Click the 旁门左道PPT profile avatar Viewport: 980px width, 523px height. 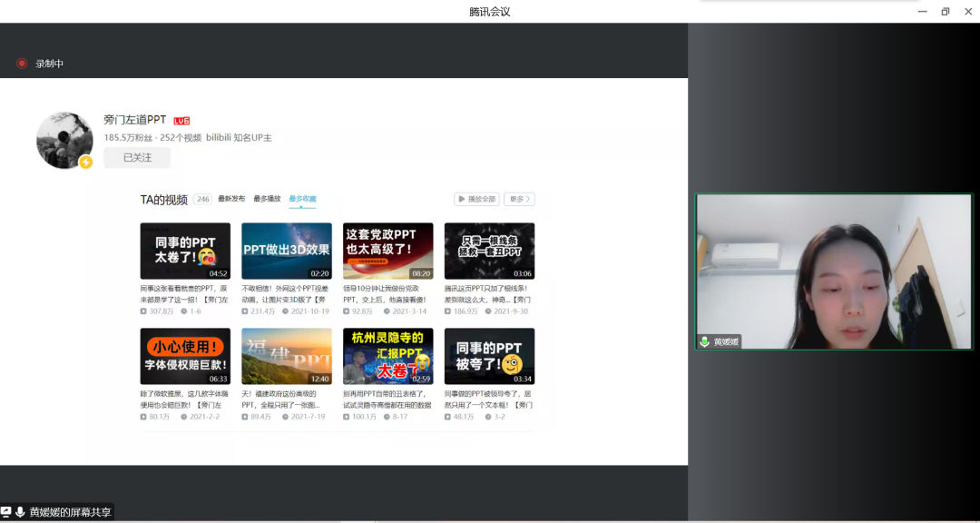point(64,140)
